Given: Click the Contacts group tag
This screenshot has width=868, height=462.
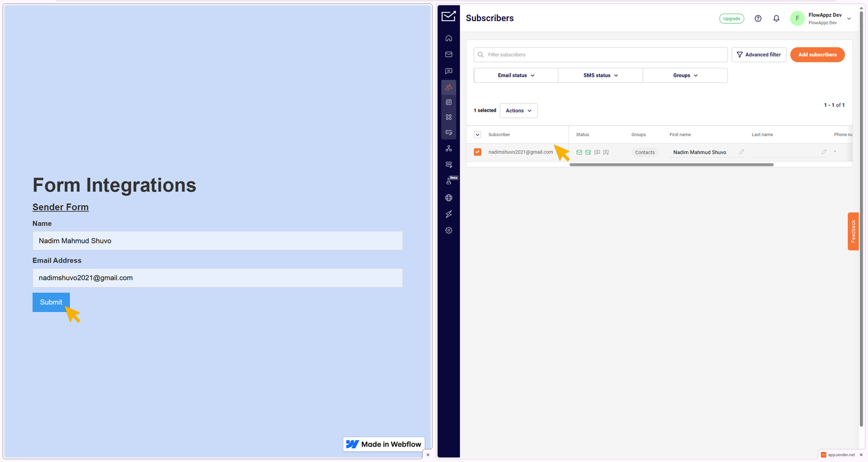Looking at the screenshot, I should click(x=645, y=152).
